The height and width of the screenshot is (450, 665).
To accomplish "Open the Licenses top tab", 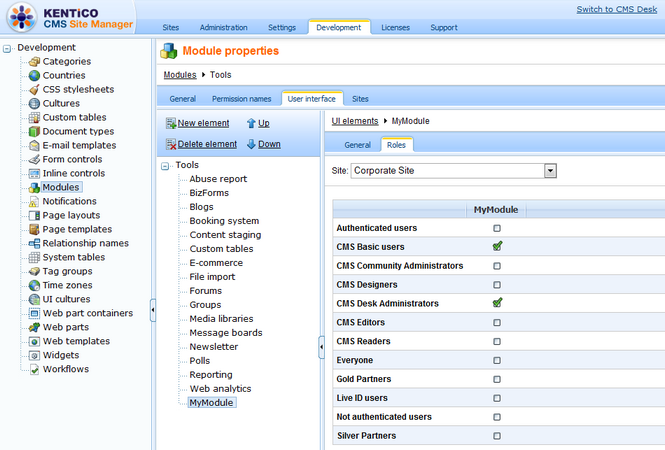I will tap(395, 28).
